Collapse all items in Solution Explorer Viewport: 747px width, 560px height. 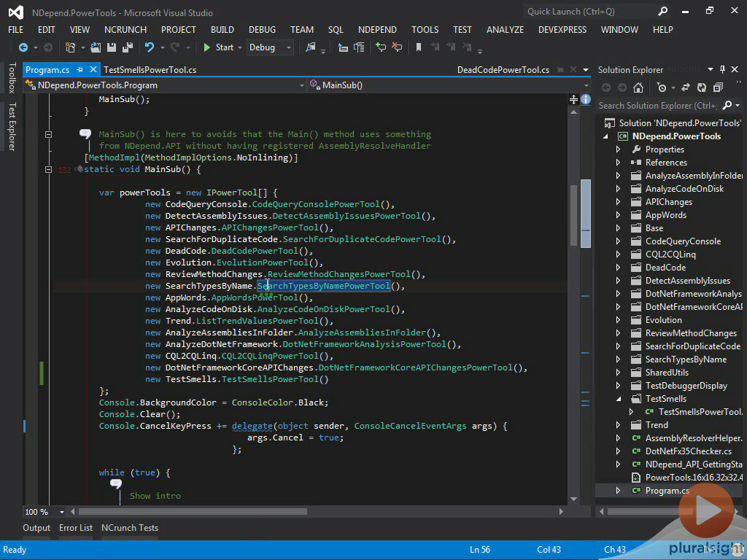[x=718, y=87]
